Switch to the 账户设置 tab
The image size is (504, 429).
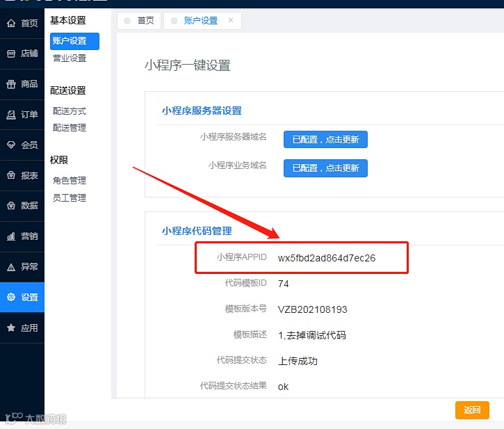[x=201, y=21]
